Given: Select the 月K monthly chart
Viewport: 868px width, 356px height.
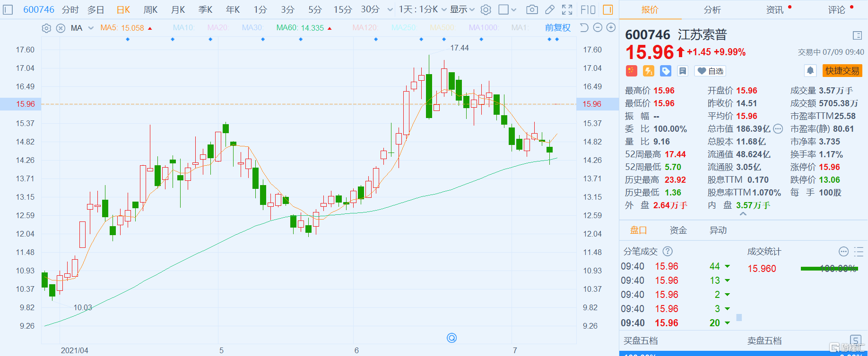Looking at the screenshot, I should click(x=178, y=9).
